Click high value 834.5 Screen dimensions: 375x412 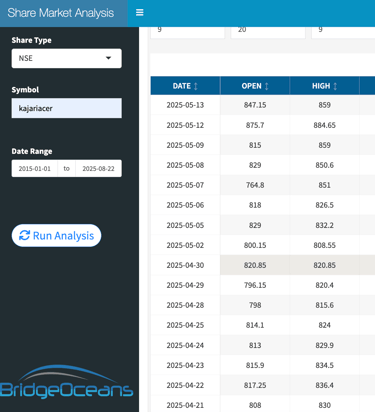324,365
